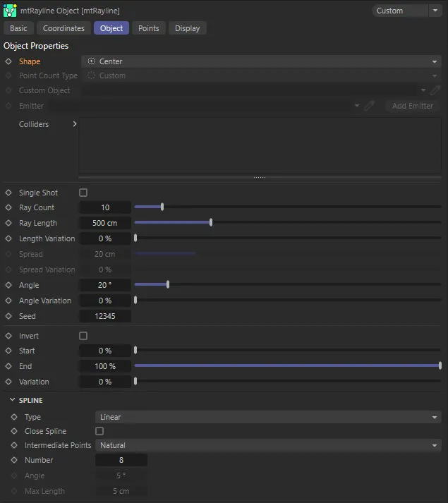Click the Number input field

121,460
